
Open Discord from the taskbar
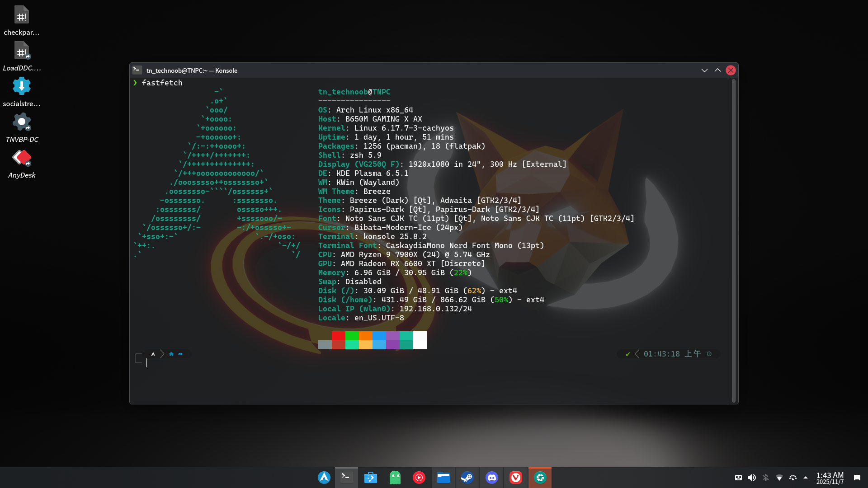491,478
